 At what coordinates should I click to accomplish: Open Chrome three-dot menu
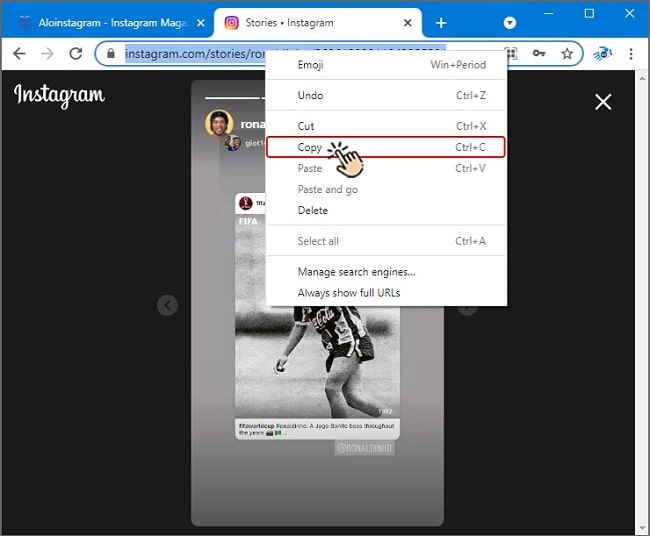click(631, 53)
